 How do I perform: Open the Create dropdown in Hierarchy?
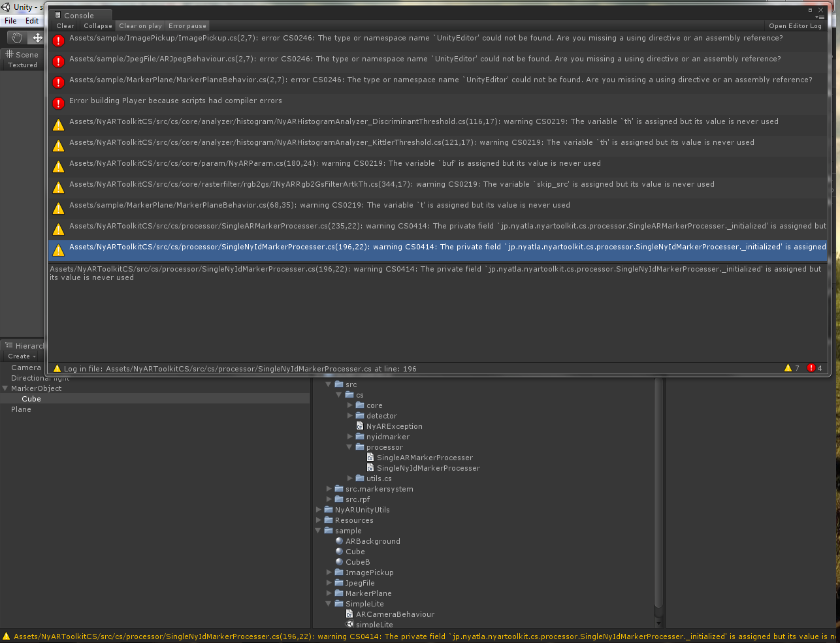pyautogui.click(x=22, y=356)
